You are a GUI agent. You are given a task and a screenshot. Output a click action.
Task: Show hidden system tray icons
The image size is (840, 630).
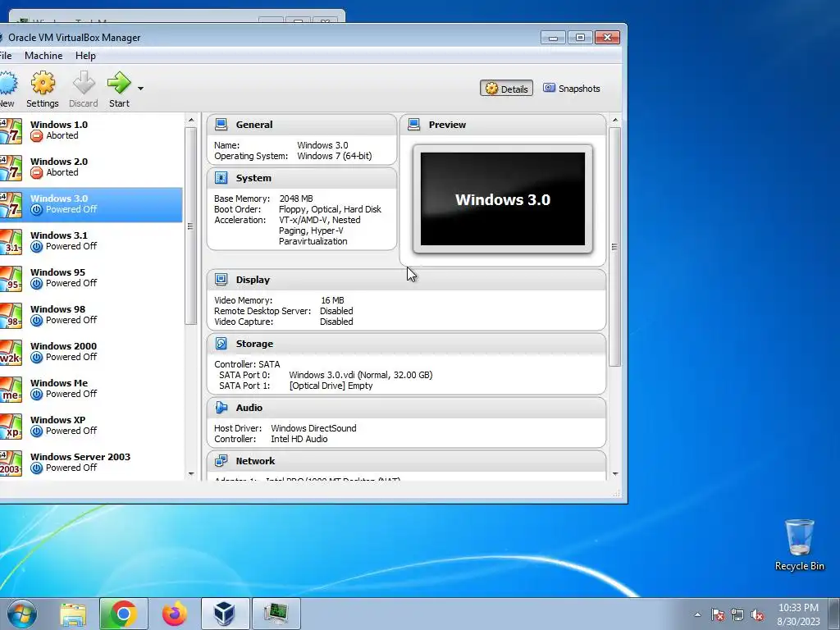pyautogui.click(x=697, y=615)
